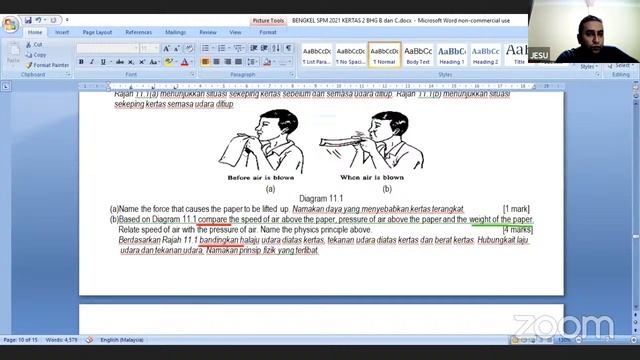Toggle Show/Hide paragraph marks

[x=289, y=49]
